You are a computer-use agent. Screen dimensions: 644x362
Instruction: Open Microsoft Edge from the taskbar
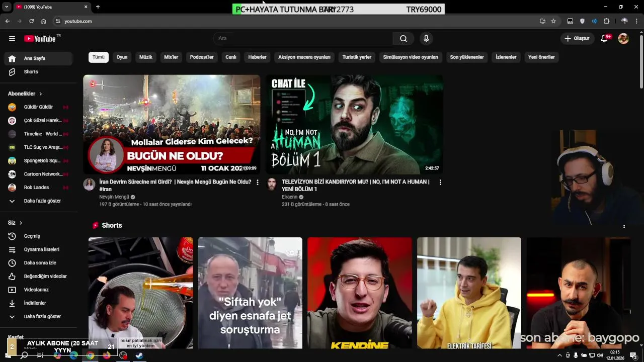74,355
